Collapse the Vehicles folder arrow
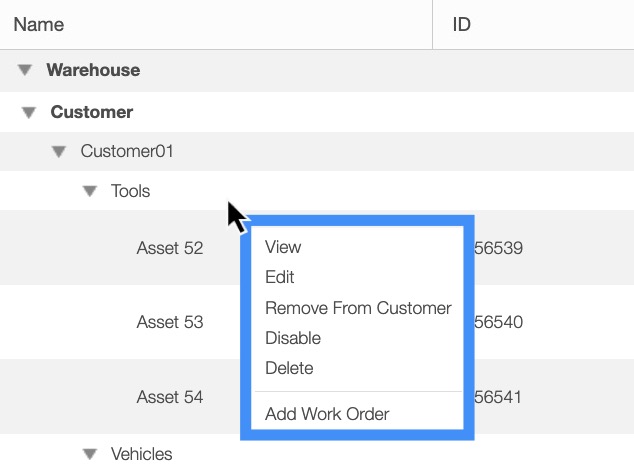The height and width of the screenshot is (470, 634). click(x=90, y=454)
